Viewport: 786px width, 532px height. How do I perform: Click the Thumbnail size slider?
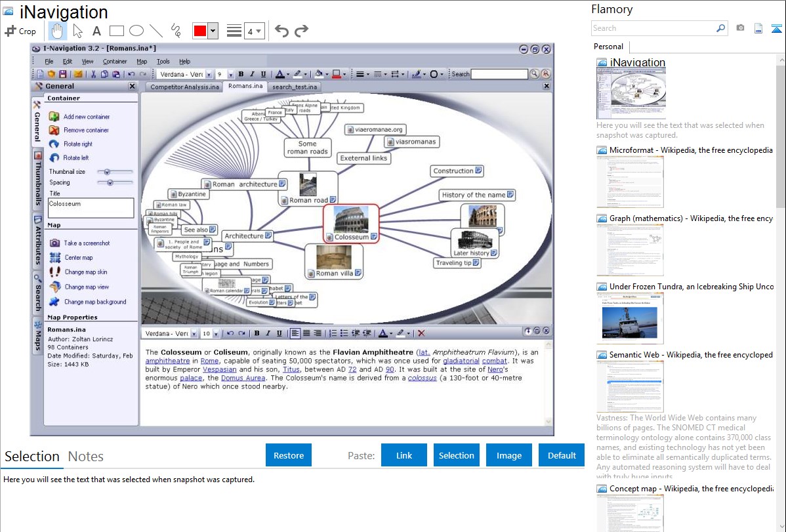pos(115,172)
